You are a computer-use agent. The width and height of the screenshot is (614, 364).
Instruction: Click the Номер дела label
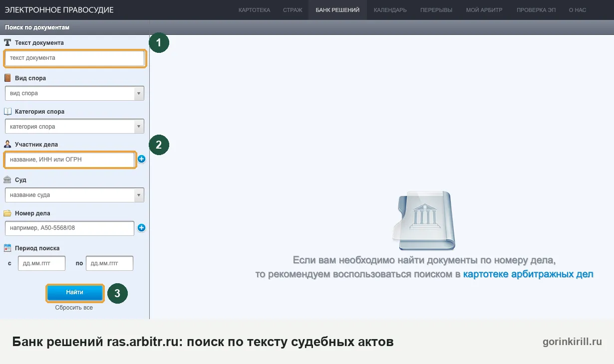pos(32,213)
